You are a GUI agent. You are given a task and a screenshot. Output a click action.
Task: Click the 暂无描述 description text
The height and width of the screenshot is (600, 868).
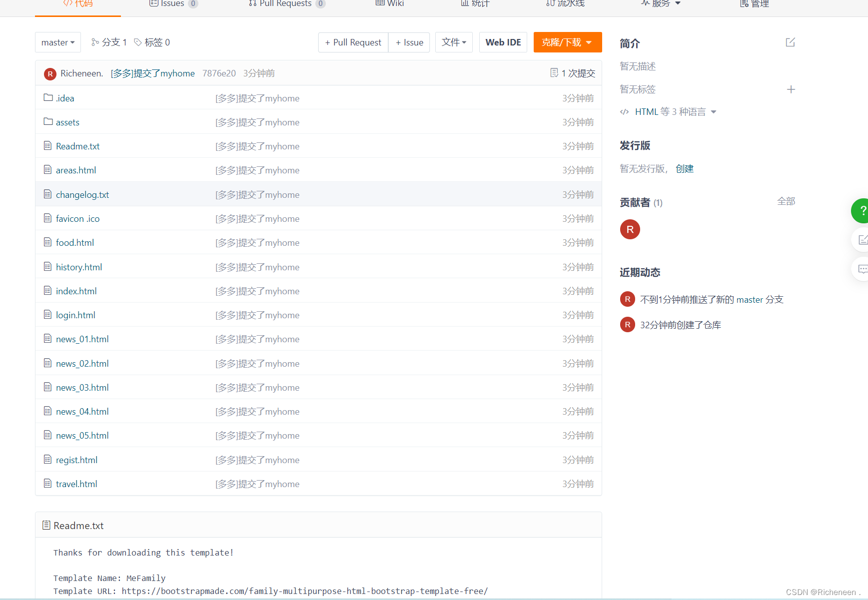tap(638, 66)
